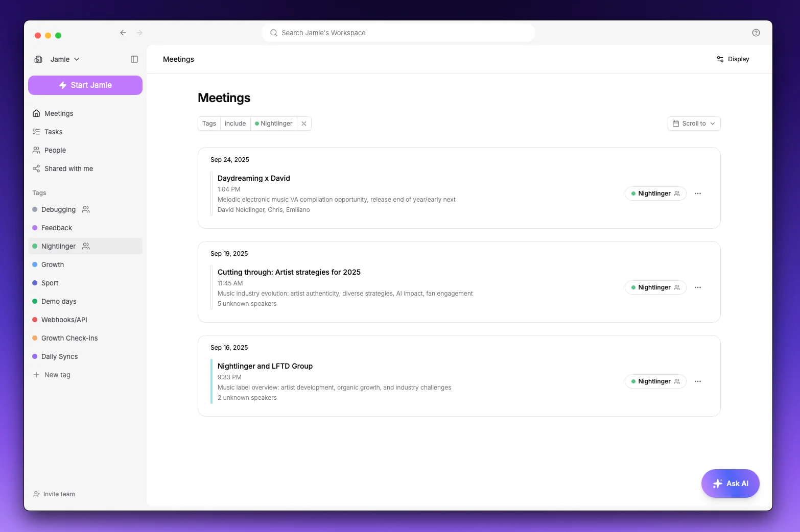Click the Start Jamie button

(x=85, y=85)
